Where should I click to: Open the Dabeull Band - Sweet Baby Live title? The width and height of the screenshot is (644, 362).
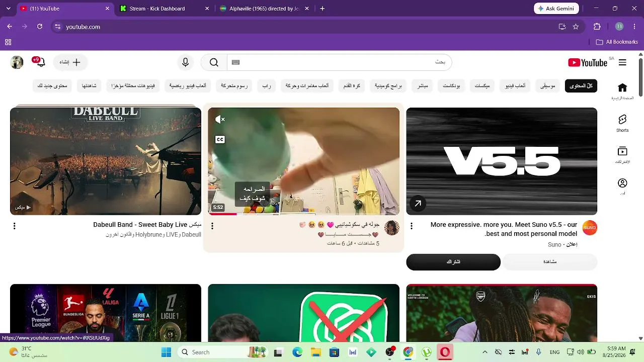click(x=147, y=225)
